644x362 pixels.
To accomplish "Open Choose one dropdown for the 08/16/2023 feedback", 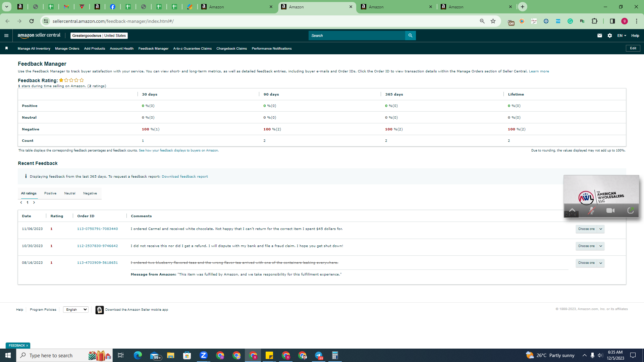I will click(590, 263).
